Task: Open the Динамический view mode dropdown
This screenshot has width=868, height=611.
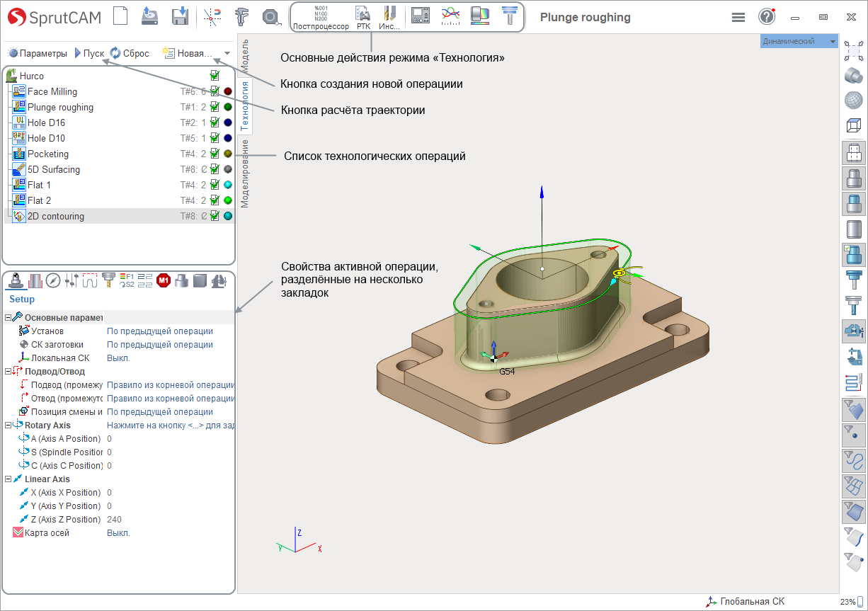Action: coord(799,41)
